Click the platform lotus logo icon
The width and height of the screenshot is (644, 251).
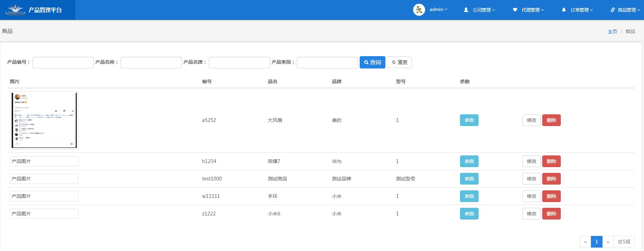coord(15,10)
